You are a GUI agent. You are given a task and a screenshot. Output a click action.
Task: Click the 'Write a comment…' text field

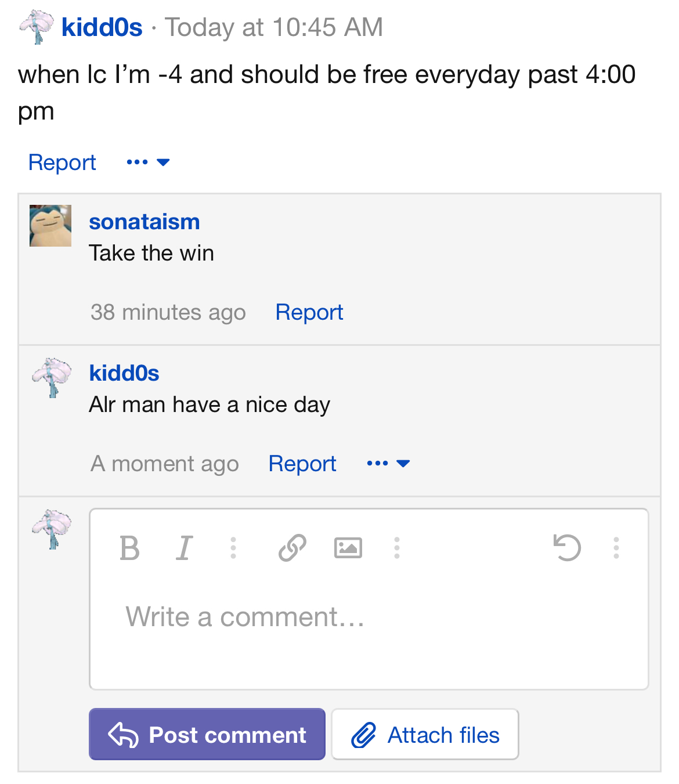click(369, 617)
